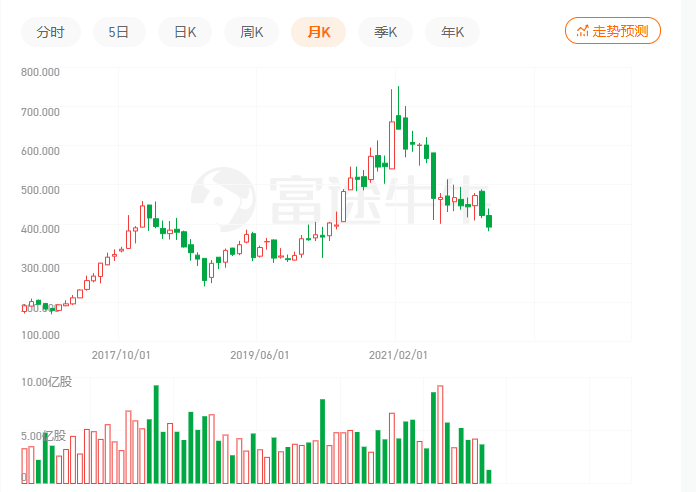Select the highlighted 月K tab
Viewport: 696px width, 492px height.
(x=318, y=32)
